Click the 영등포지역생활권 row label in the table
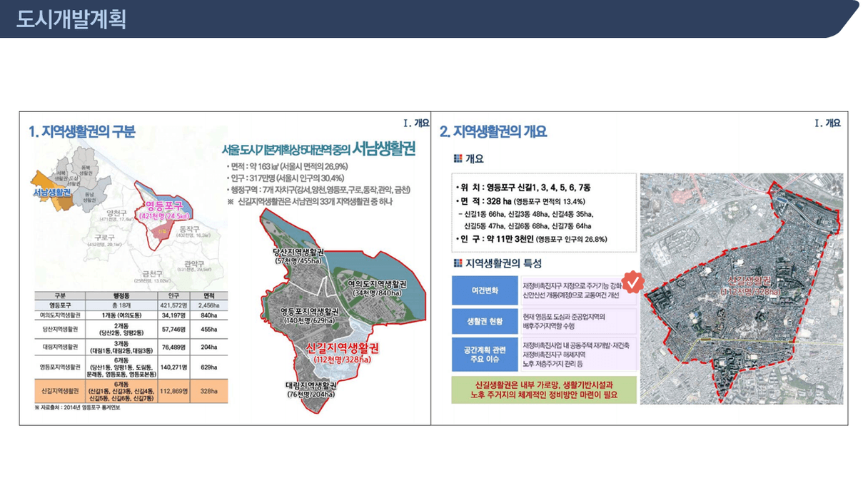 coord(60,367)
